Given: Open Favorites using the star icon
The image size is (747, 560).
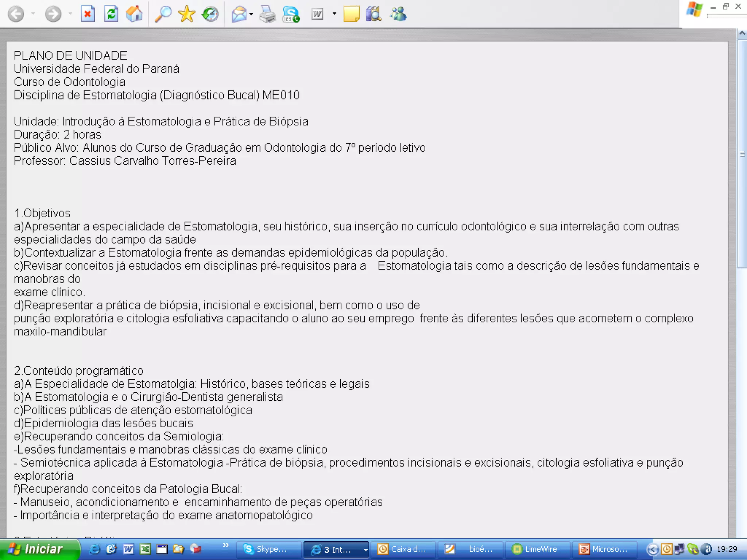Looking at the screenshot, I should [186, 14].
